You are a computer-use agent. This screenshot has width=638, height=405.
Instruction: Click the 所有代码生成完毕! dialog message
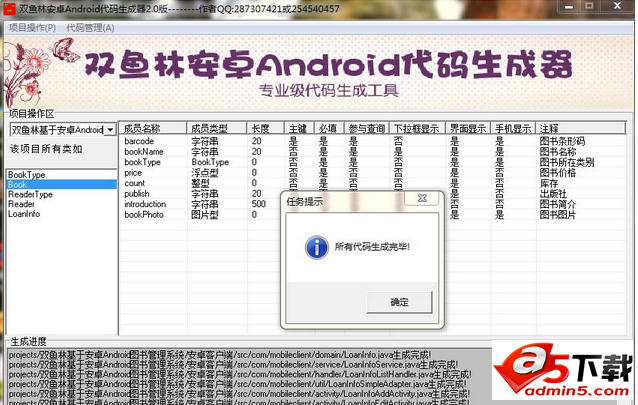(x=372, y=247)
